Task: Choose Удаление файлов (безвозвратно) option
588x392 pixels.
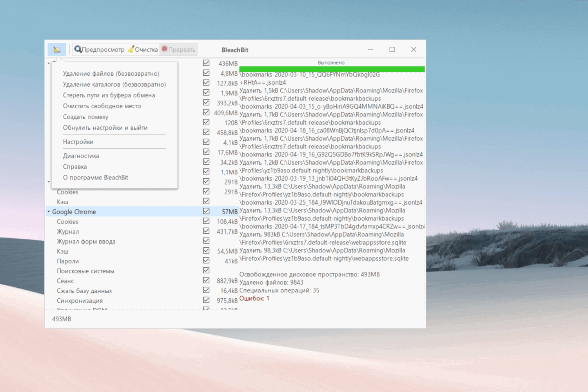Action: pyautogui.click(x=111, y=73)
